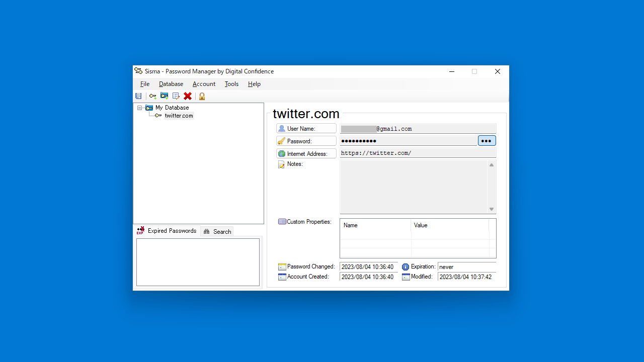Click the My Database folder icon
The height and width of the screenshot is (362, 644).
point(149,108)
